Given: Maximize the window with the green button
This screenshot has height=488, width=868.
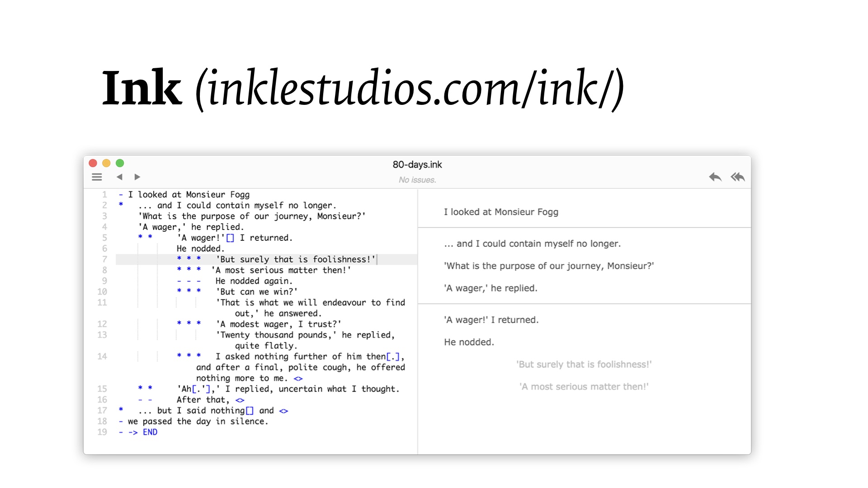Looking at the screenshot, I should point(120,163).
